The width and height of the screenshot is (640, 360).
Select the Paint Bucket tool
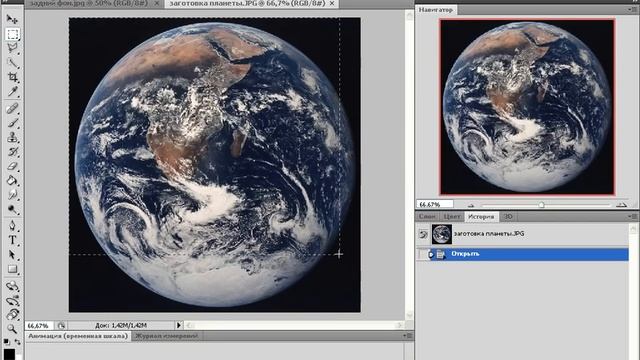click(12, 180)
